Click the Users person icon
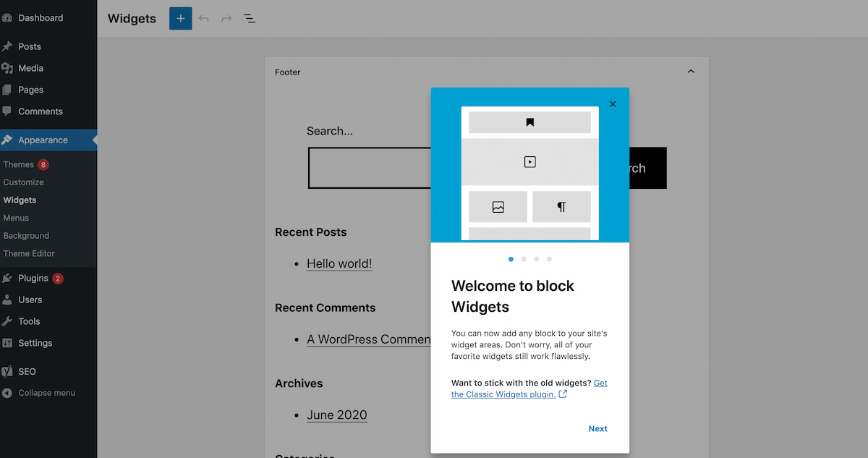Viewport: 868px width, 458px height. click(x=7, y=300)
